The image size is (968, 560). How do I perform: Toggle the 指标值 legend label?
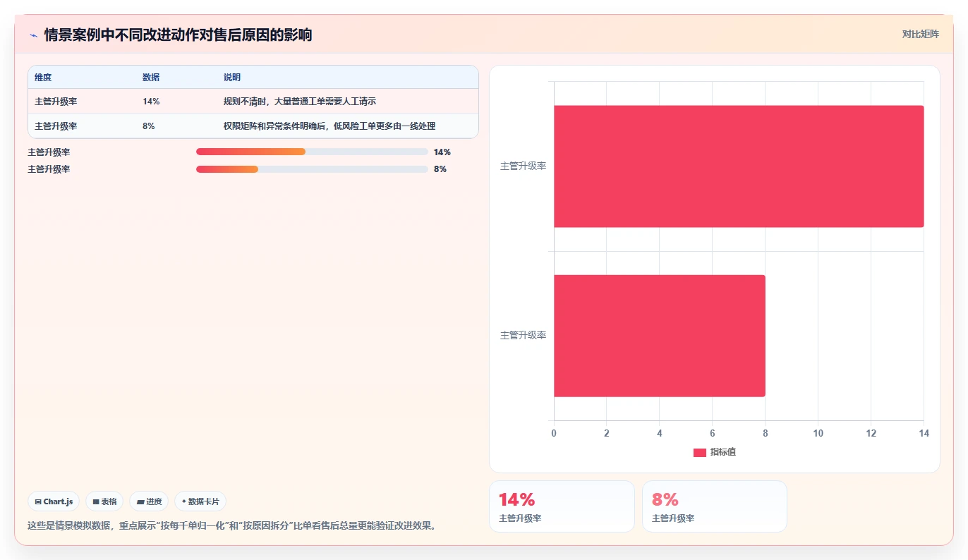(723, 452)
